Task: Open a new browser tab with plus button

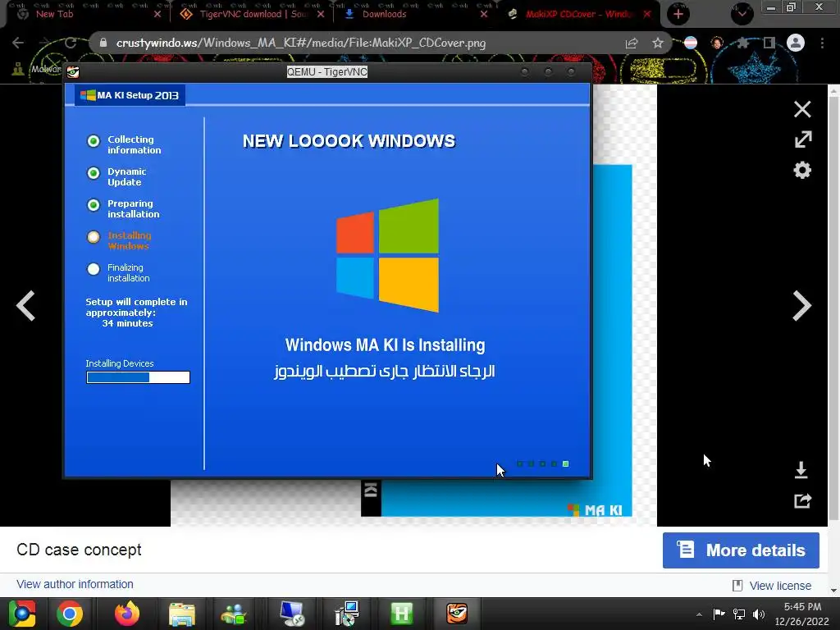Action: pos(678,14)
